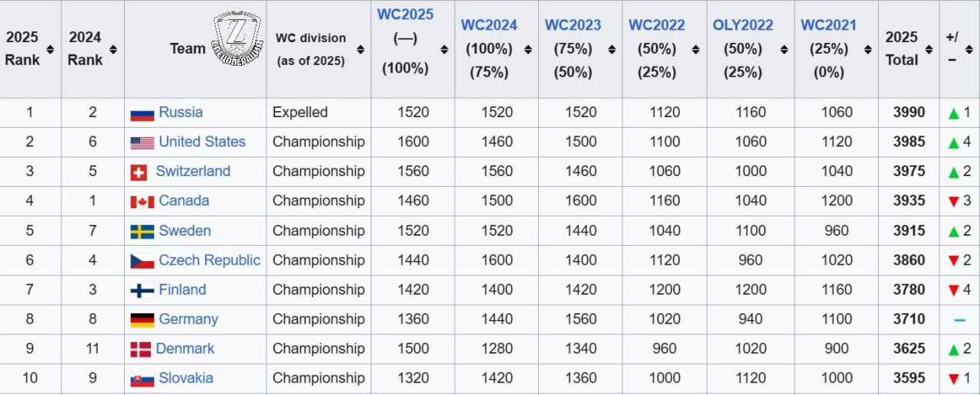Screen dimensions: 980x395
Task: Click the Russia flag icon
Action: [x=142, y=113]
